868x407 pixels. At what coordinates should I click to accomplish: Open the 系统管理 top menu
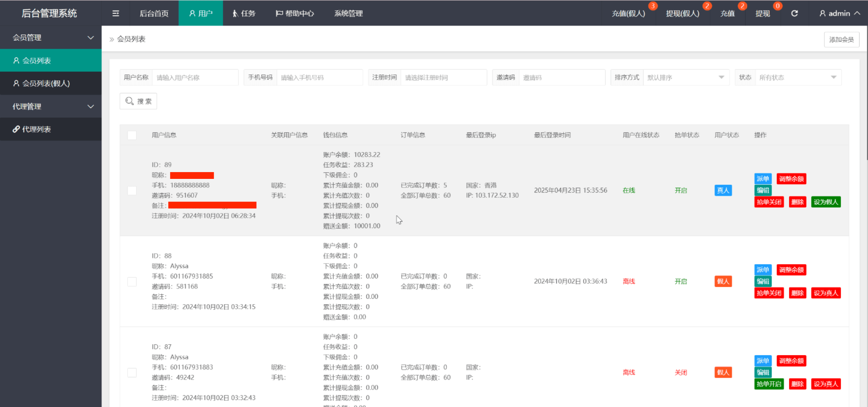pyautogui.click(x=348, y=13)
